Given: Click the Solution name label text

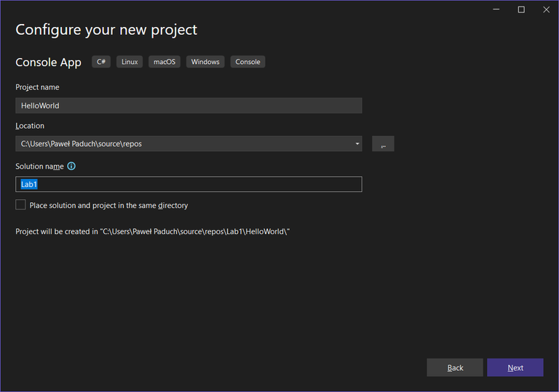Looking at the screenshot, I should pyautogui.click(x=39, y=167).
